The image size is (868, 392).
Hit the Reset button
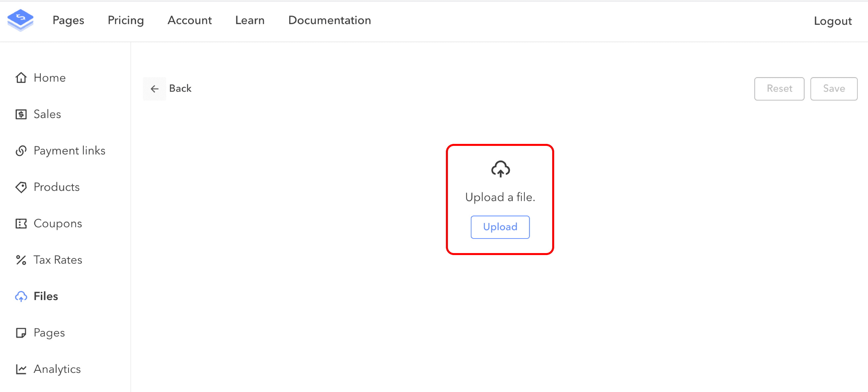click(x=779, y=89)
